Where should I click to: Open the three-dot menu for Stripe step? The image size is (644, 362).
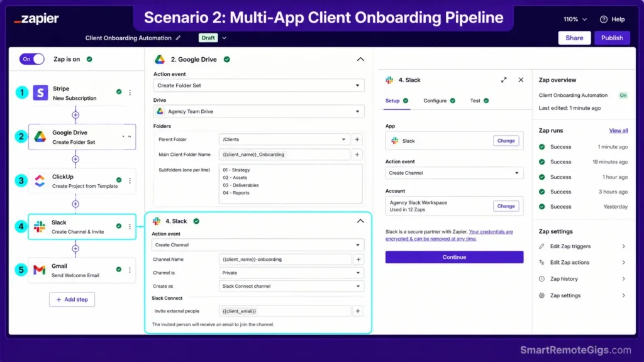tap(130, 92)
